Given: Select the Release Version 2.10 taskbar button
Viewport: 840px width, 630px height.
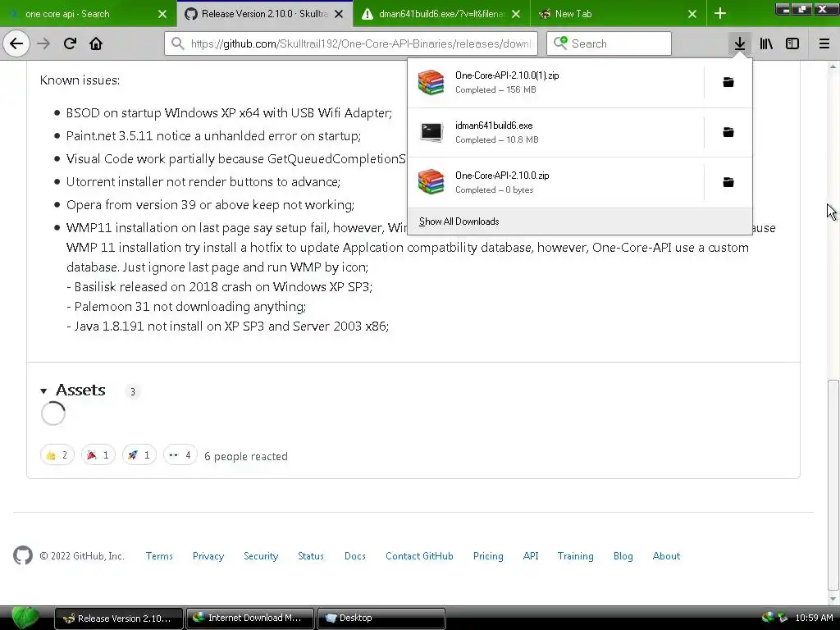Looking at the screenshot, I should (x=118, y=619).
